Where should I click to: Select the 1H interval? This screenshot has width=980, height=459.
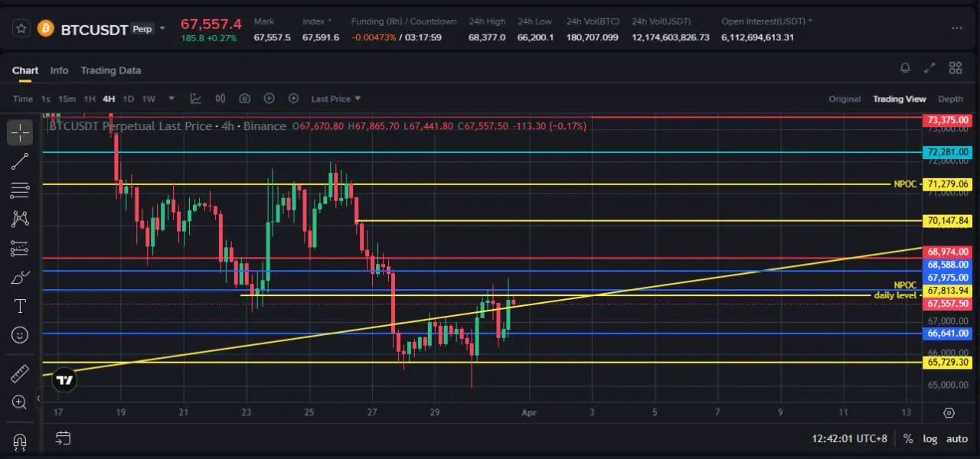pos(90,99)
